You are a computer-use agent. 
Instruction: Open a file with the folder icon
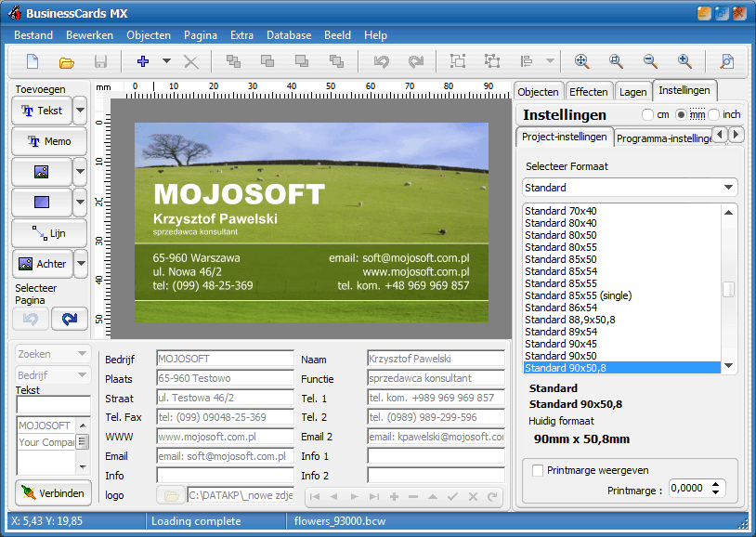67,62
